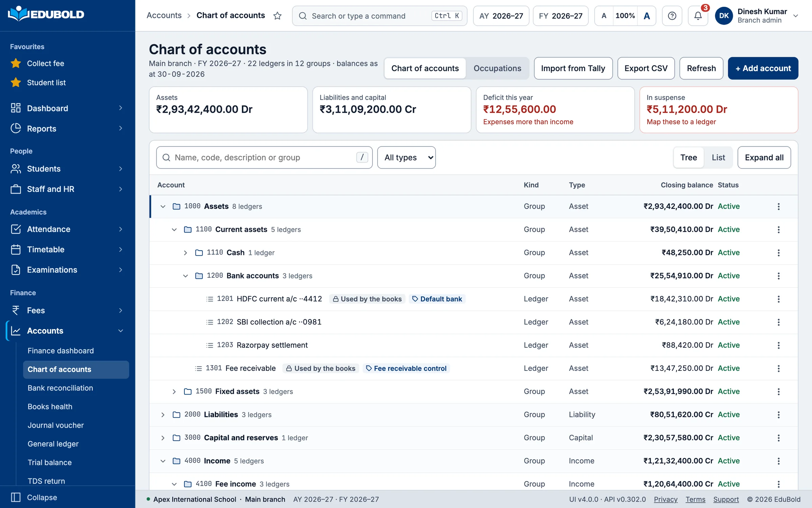Collapse the 1200 Bank accounts group
Image resolution: width=812 pixels, height=508 pixels.
tap(185, 276)
